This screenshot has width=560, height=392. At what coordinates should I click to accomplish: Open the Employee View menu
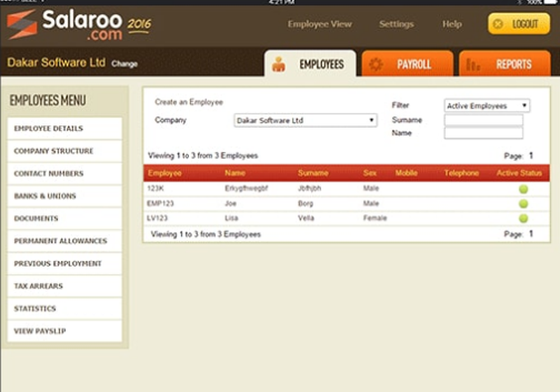tap(320, 25)
